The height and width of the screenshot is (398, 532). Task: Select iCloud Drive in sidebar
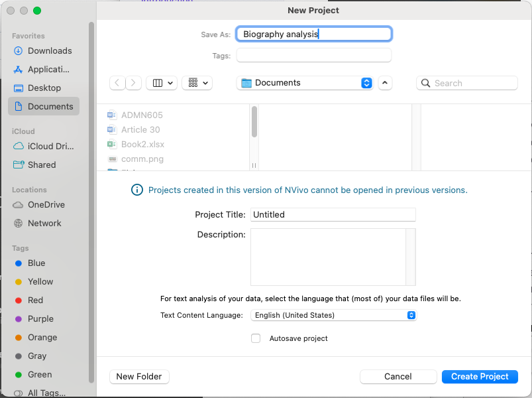(50, 146)
